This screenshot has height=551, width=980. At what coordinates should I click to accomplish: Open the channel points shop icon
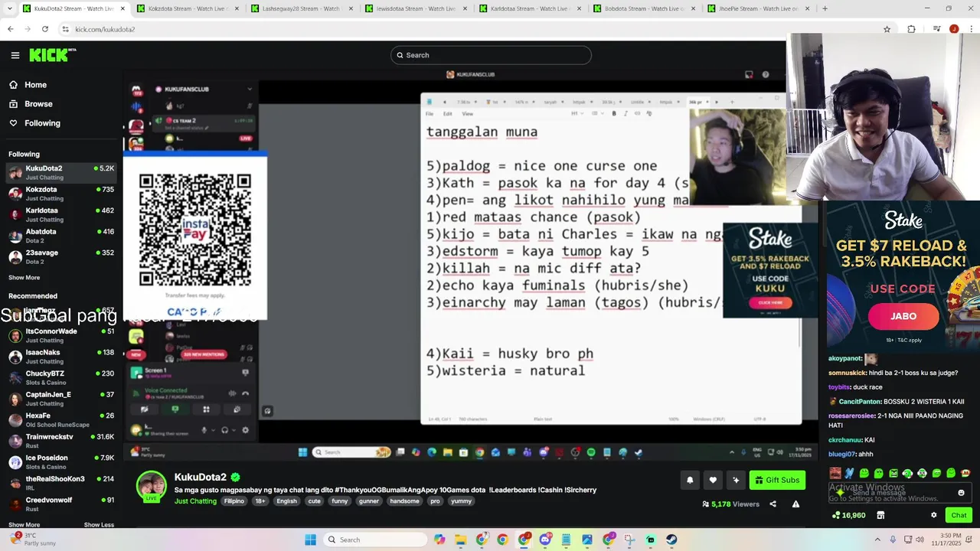(880, 515)
